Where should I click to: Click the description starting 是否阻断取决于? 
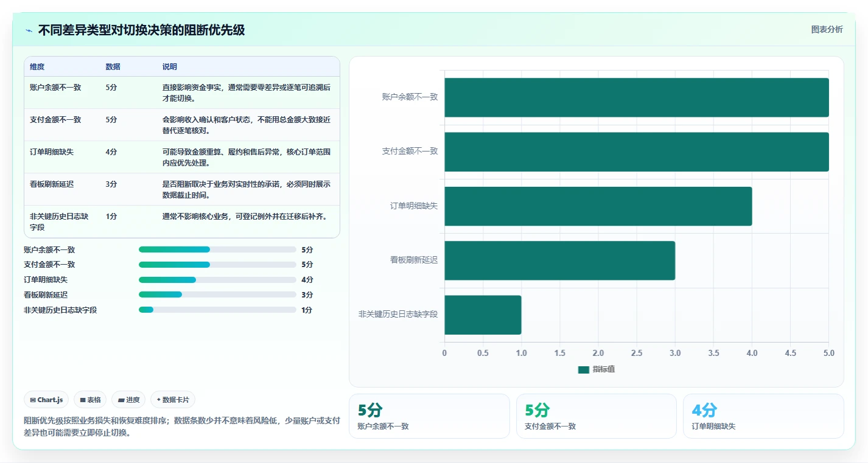tap(247, 190)
